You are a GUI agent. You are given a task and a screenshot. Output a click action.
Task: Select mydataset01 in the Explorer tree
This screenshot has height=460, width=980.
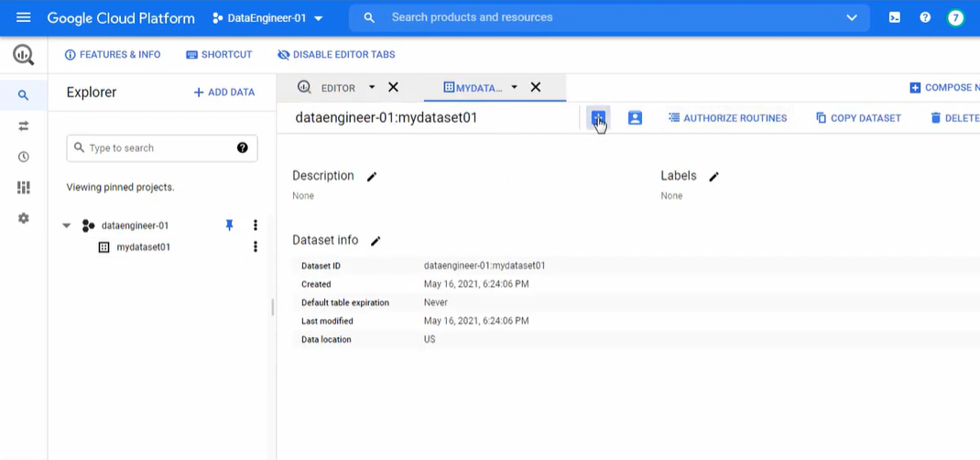143,247
